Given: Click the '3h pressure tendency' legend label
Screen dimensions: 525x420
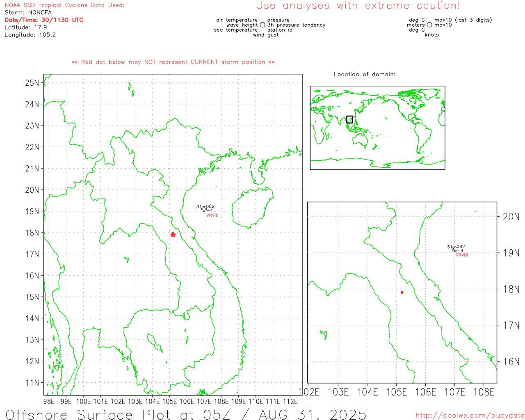Looking at the screenshot, I should coord(296,25).
